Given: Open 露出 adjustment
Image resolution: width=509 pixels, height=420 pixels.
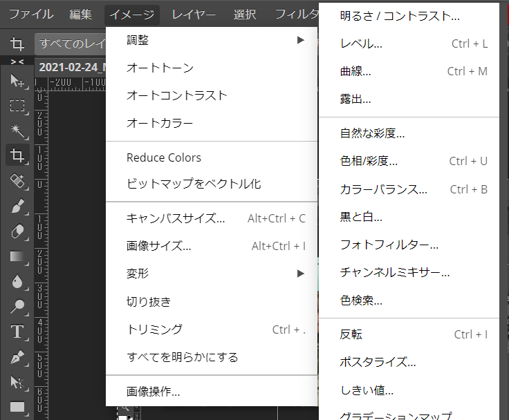Looking at the screenshot, I should [x=409, y=99].
